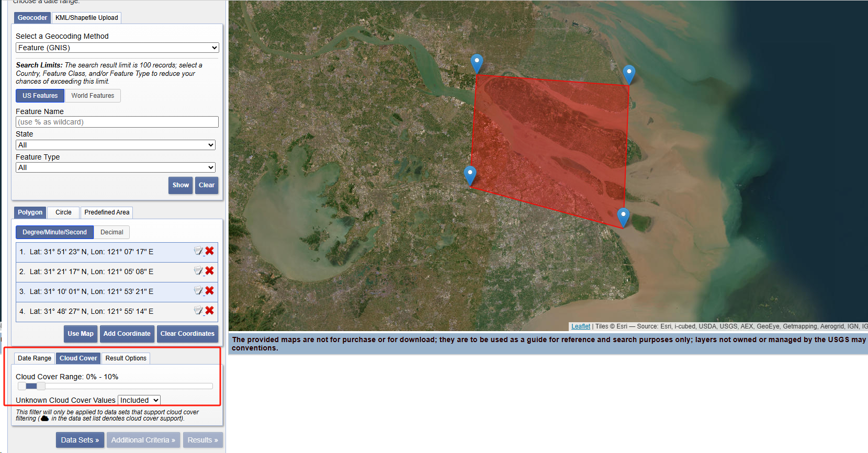The height and width of the screenshot is (453, 868).
Task: Edit coordinate 3 with pencil icon
Action: tap(198, 291)
